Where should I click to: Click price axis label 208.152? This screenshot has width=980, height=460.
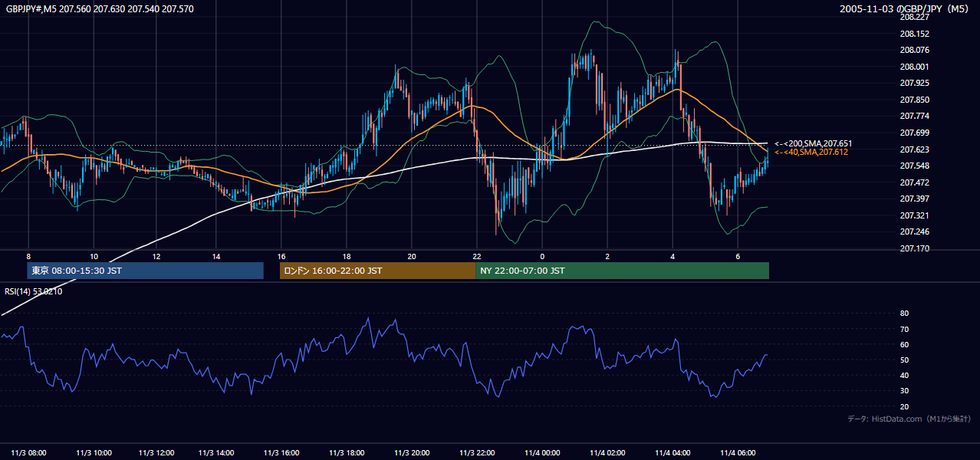[914, 34]
